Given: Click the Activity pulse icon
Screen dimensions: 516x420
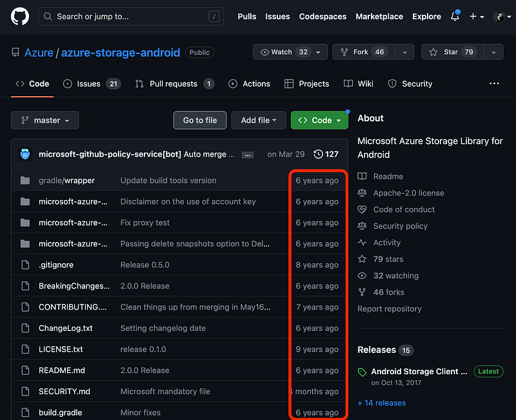Looking at the screenshot, I should coord(362,243).
